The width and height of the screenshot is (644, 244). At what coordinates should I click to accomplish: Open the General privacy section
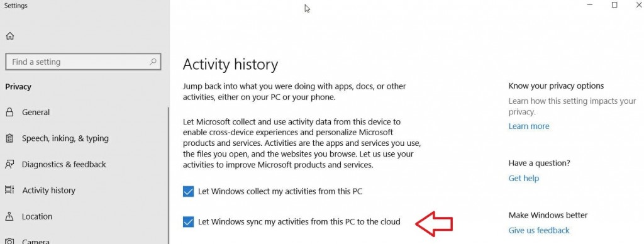pos(36,112)
